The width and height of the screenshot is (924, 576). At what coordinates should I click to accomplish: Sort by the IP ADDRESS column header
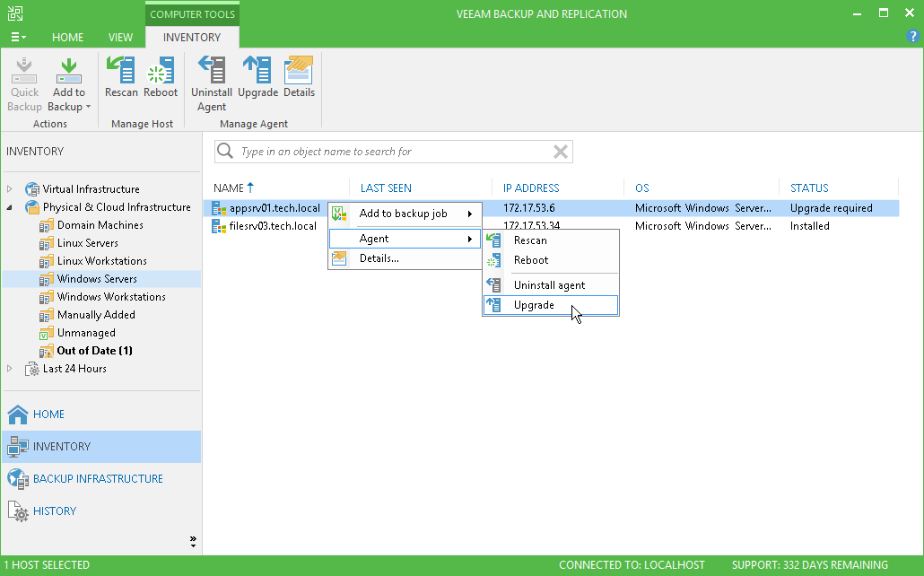click(531, 188)
